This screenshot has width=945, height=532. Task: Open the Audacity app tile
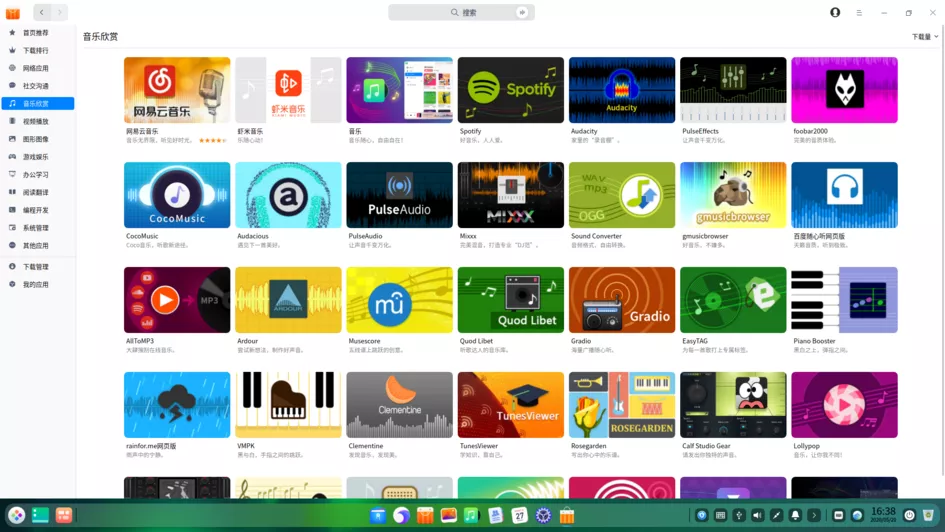coord(622,90)
